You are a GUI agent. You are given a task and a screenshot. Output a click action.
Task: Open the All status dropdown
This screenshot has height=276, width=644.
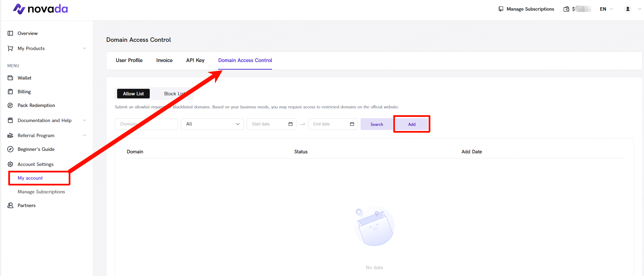(212, 124)
